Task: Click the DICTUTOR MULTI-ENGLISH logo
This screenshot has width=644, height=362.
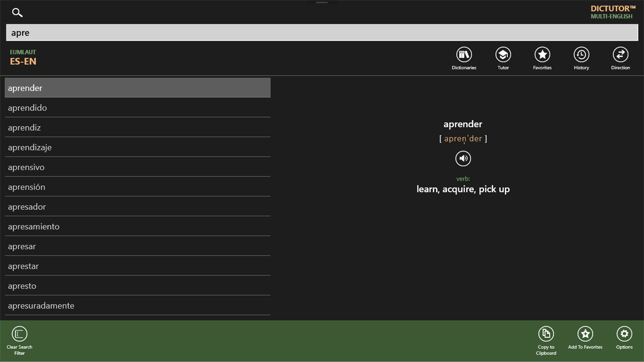Action: [612, 11]
